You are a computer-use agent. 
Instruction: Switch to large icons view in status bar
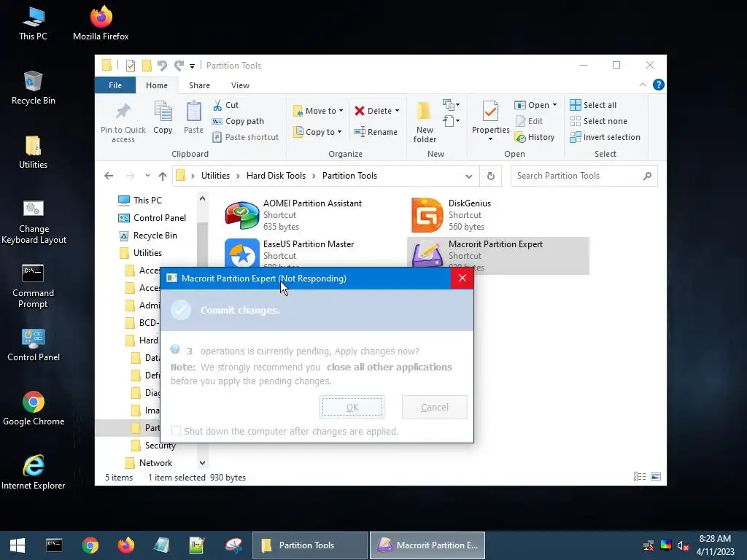656,477
